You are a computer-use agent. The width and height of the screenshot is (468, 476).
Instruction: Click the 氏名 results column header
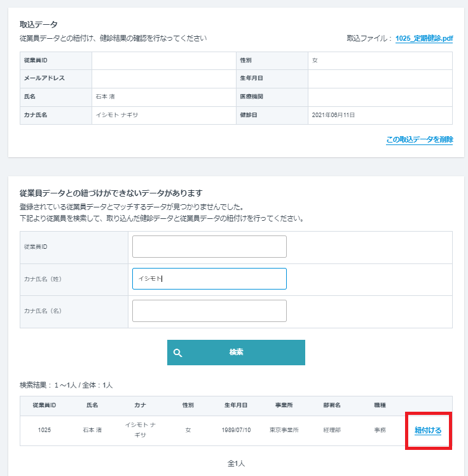tap(92, 405)
